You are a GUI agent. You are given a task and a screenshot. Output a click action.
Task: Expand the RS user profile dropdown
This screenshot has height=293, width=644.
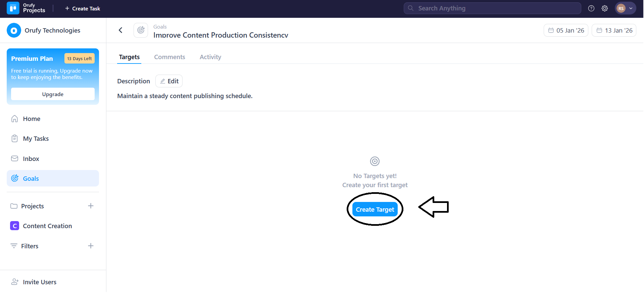click(x=625, y=8)
